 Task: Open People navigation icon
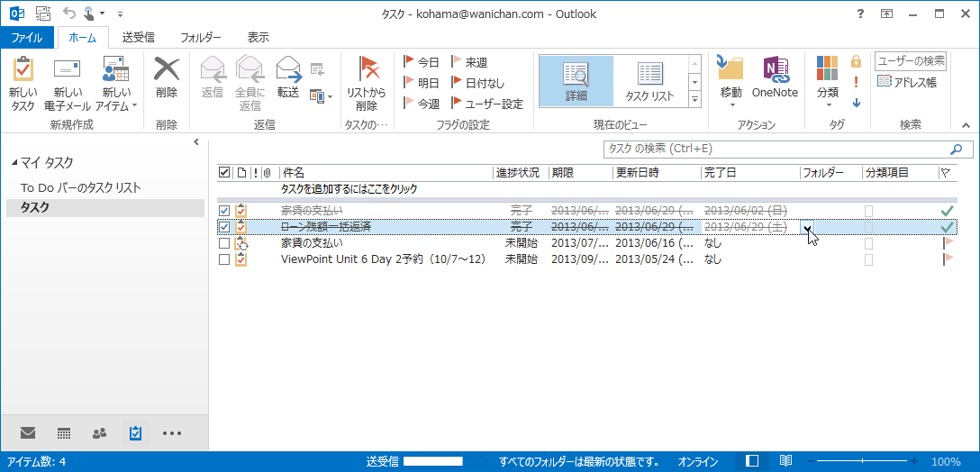[99, 432]
